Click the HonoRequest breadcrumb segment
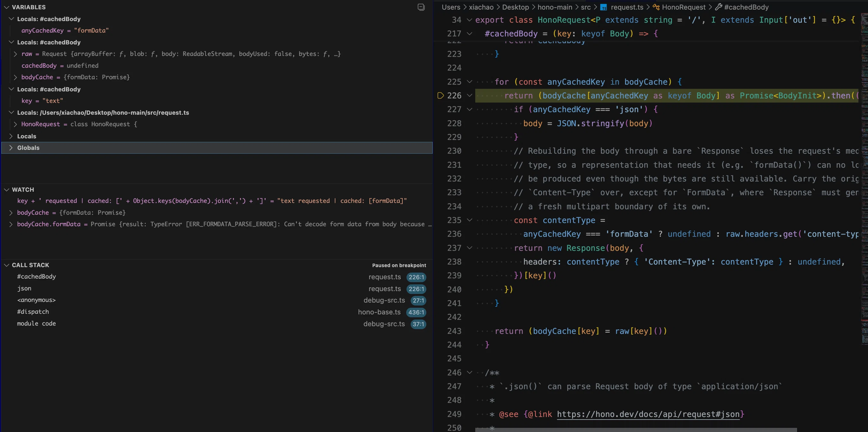Viewport: 868px width, 432px height. tap(684, 7)
